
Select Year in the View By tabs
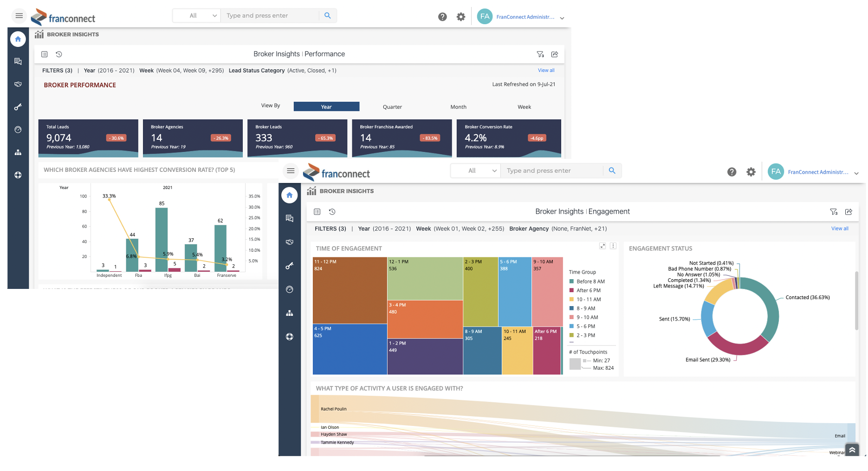pos(326,106)
